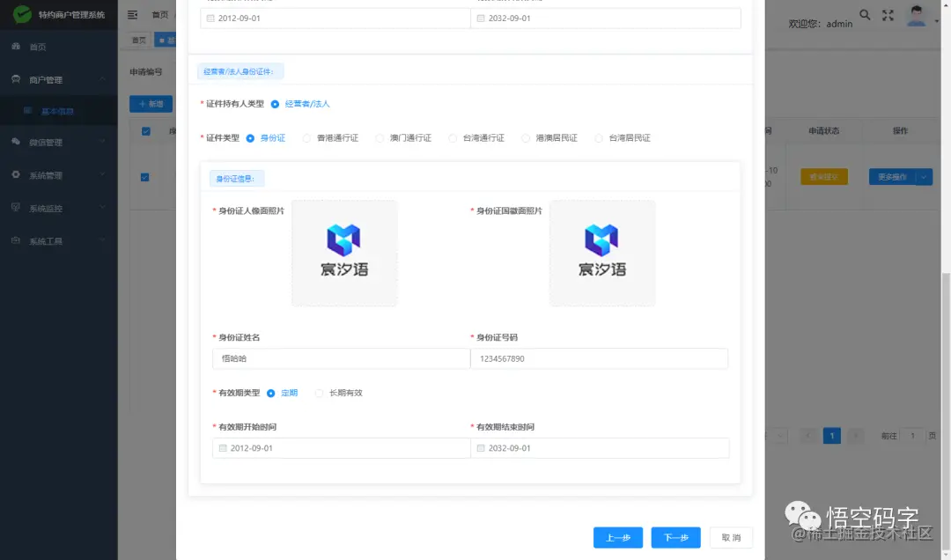Select 台湾居民证 certificate type
951x560 pixels.
point(599,137)
